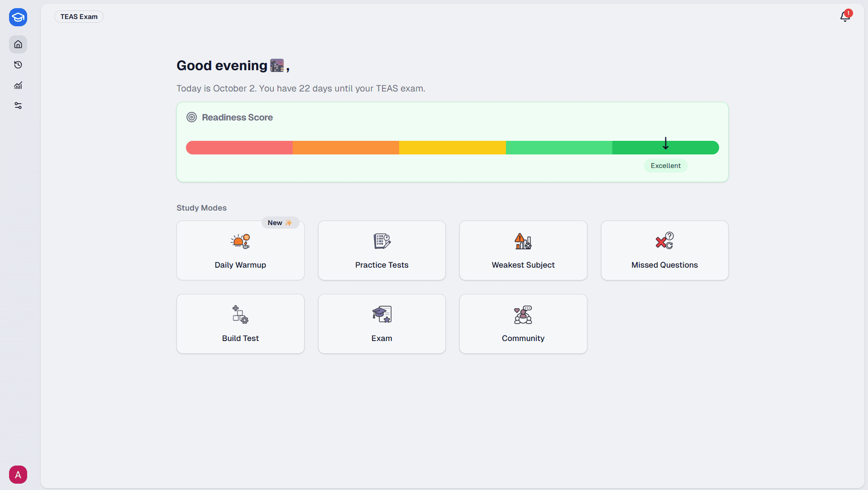Open the analytics chart sidebar icon
868x490 pixels.
18,85
